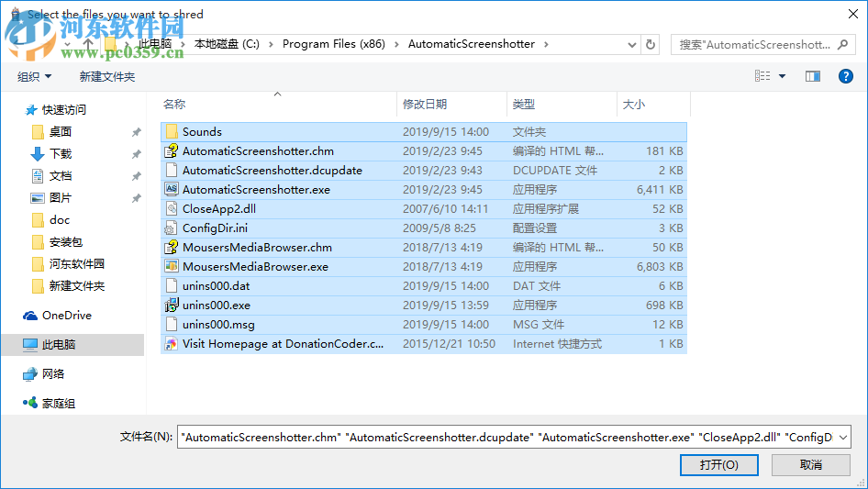Navigate to 此电脑 in breadcrumb bar

point(155,44)
